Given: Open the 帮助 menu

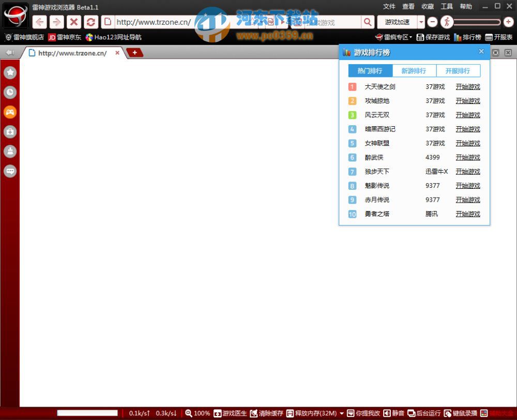Looking at the screenshot, I should (x=466, y=7).
